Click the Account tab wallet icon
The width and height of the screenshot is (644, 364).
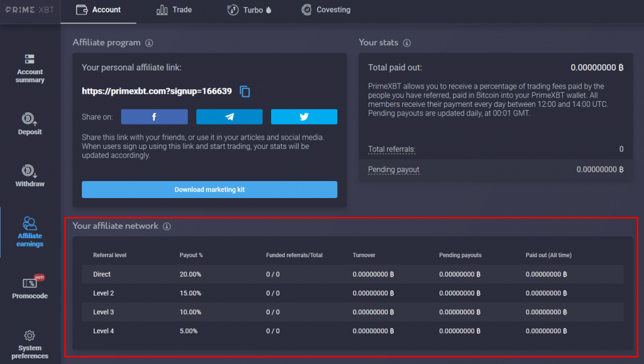[x=82, y=9]
